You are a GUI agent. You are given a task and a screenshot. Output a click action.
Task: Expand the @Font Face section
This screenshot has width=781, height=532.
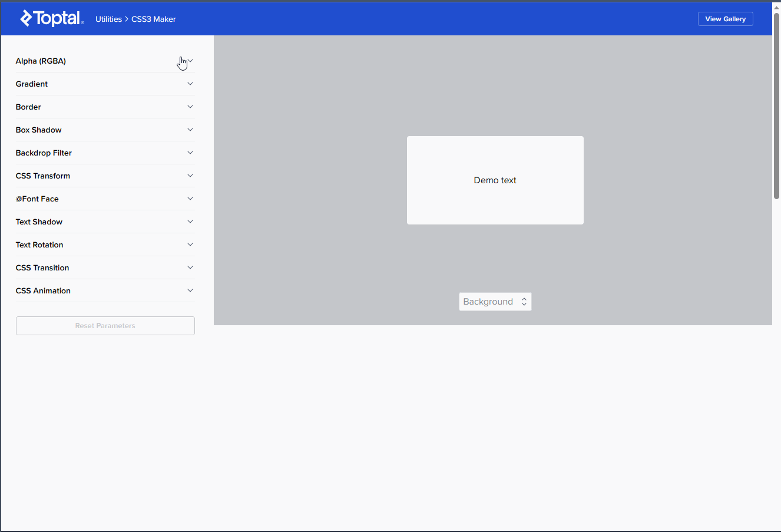point(105,199)
